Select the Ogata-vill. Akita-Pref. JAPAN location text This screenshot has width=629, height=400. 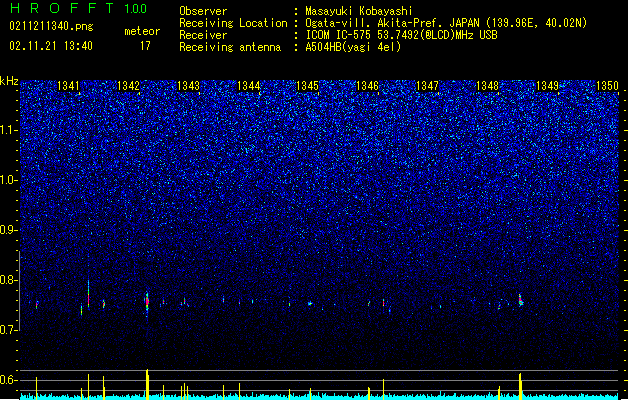(446, 23)
